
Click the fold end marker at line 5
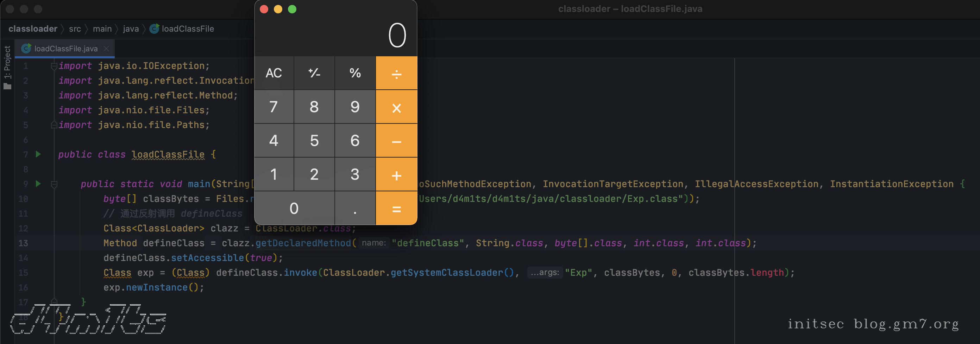pos(54,125)
